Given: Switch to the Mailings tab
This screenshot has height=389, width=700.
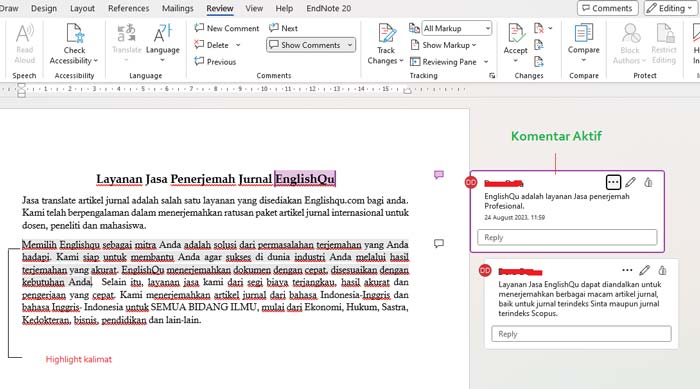Looking at the screenshot, I should 178,8.
